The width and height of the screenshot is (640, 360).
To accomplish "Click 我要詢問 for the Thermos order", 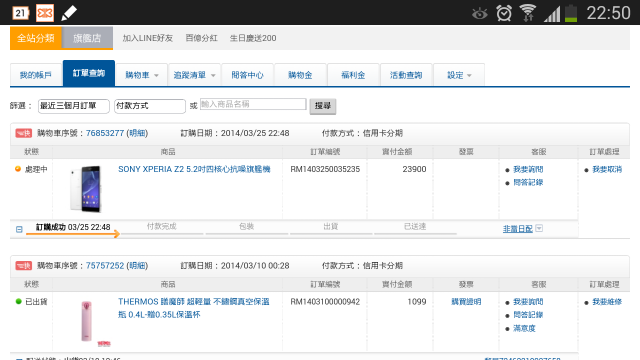I will 528,302.
